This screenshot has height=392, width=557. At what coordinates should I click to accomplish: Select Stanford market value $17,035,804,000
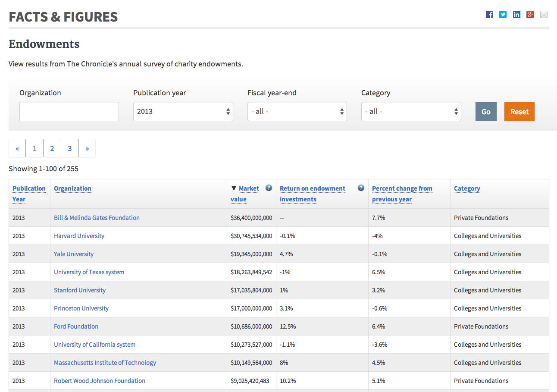(251, 290)
